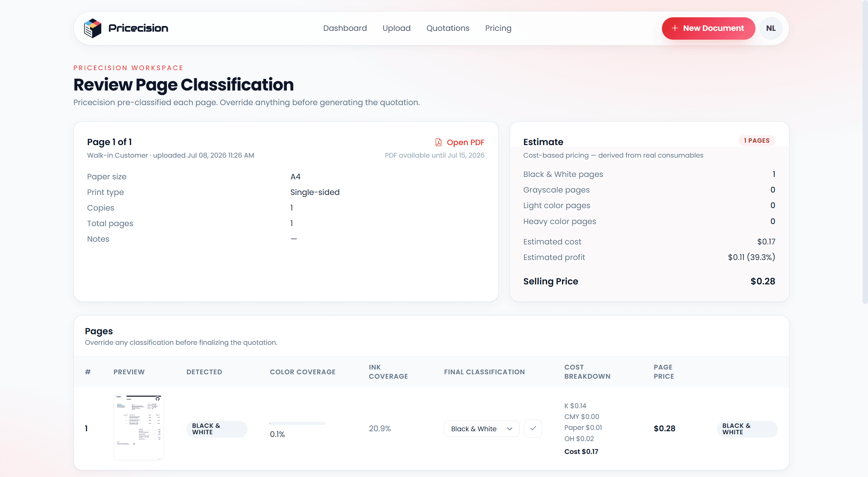This screenshot has height=477, width=868.
Task: Open the NL user avatar menu
Action: pos(771,28)
